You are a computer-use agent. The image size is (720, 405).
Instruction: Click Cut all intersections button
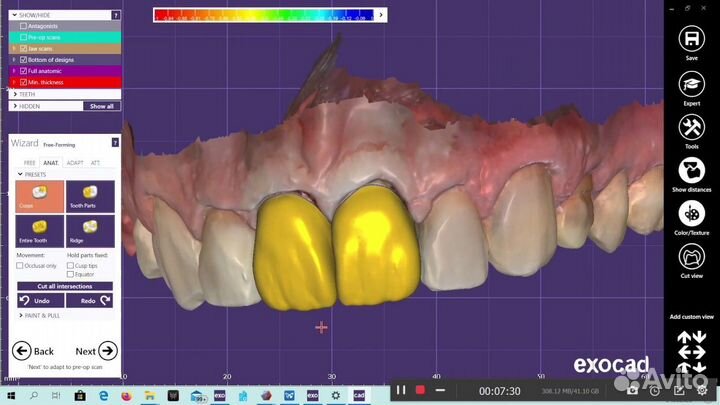pyautogui.click(x=64, y=286)
